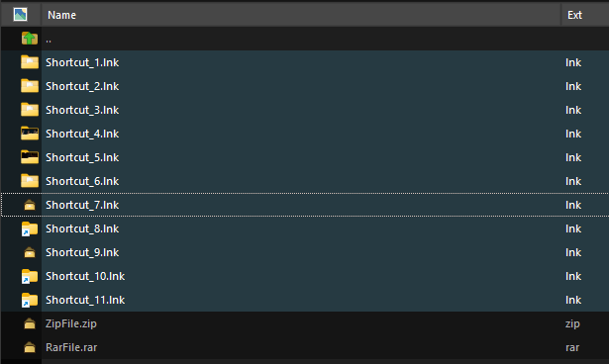This screenshot has width=609, height=364.
Task: Click the archive icon beside ZipFile.zip
Action: click(x=30, y=323)
